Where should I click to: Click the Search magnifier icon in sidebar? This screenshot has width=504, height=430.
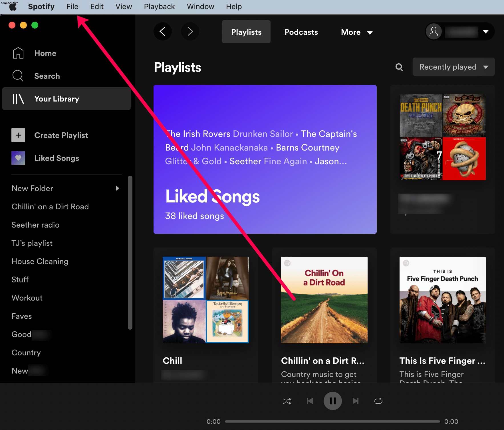[x=18, y=76]
